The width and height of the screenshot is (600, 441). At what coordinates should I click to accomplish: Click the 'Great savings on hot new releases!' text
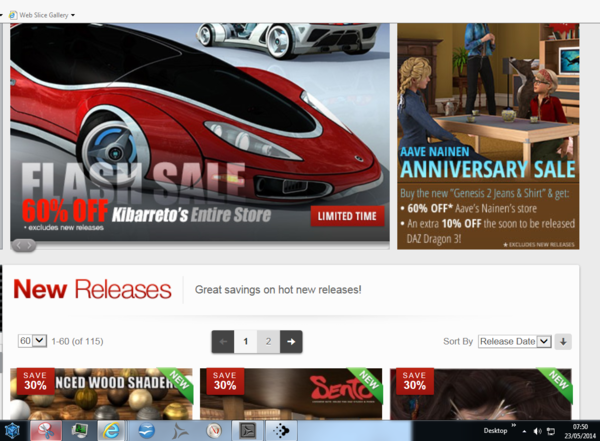click(x=278, y=290)
